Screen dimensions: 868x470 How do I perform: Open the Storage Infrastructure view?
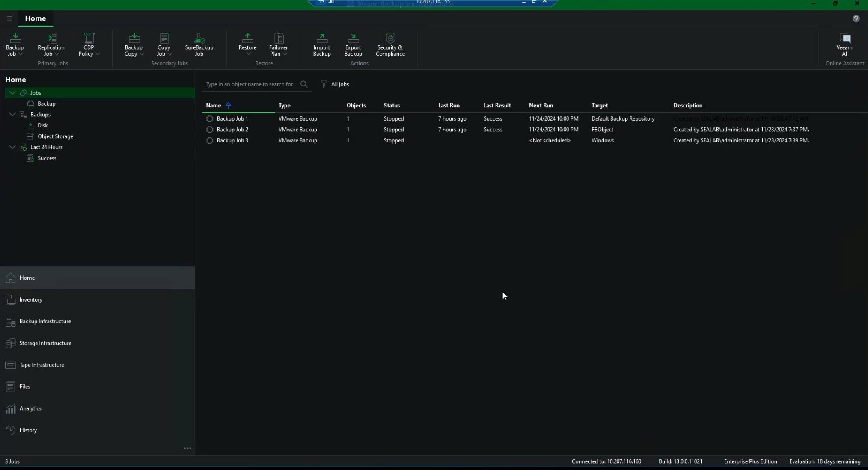[x=97, y=343]
